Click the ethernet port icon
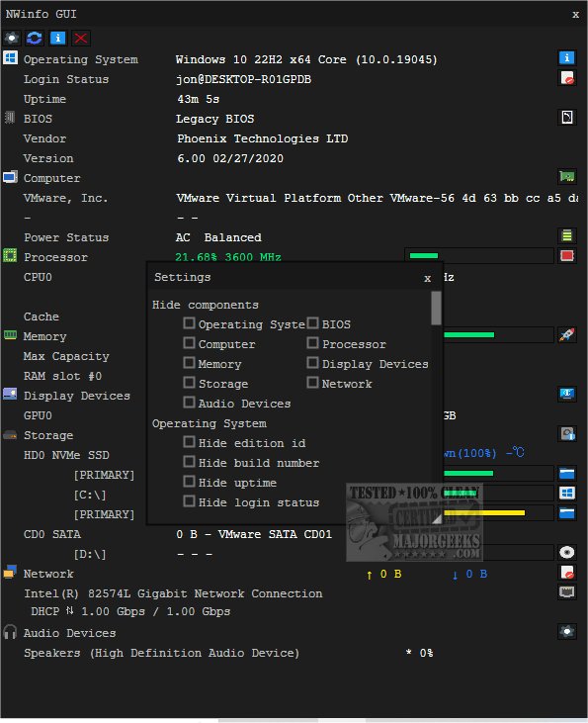 tap(567, 592)
